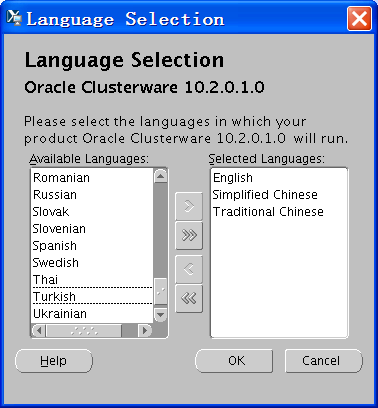The height and width of the screenshot is (408, 378).
Task: Click the list scroll up arrow
Action: [x=161, y=176]
